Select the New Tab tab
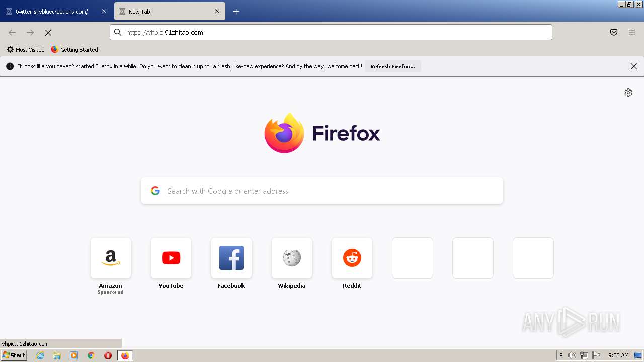 [170, 11]
